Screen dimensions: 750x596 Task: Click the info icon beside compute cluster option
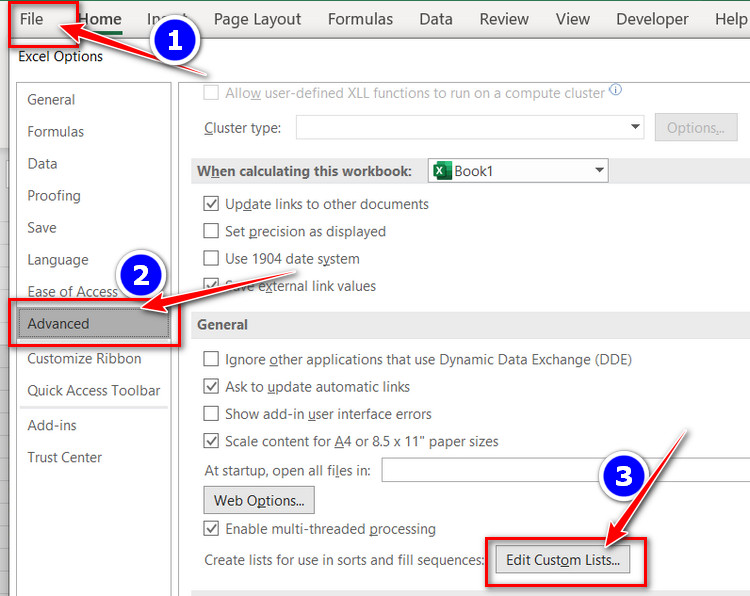point(616,90)
